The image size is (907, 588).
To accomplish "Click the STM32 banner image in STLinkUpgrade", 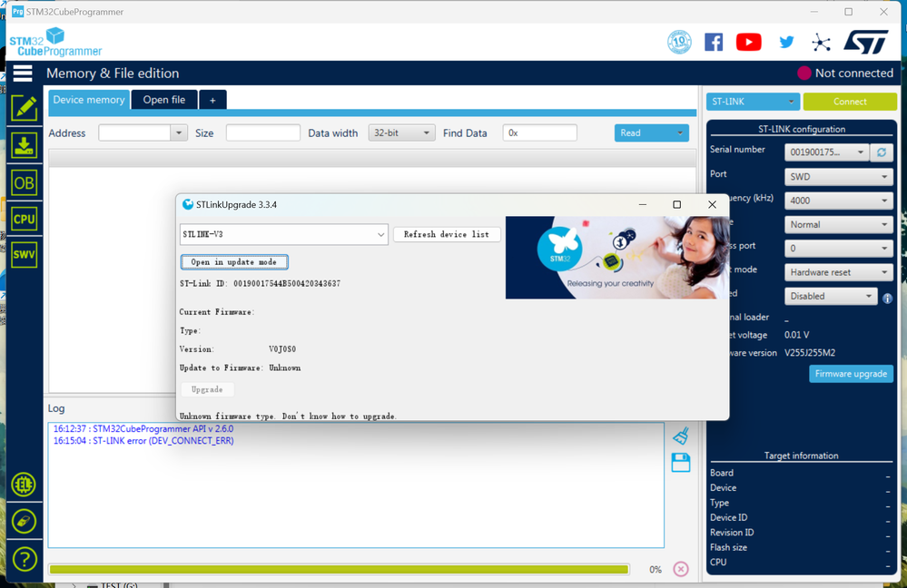I will (x=616, y=258).
